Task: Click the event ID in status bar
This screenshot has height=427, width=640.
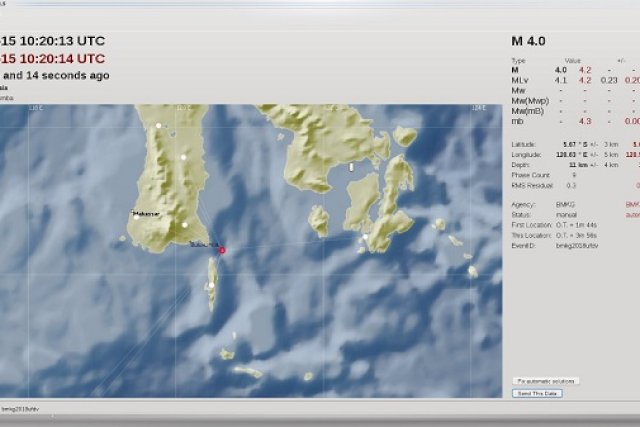Action: click(18, 409)
